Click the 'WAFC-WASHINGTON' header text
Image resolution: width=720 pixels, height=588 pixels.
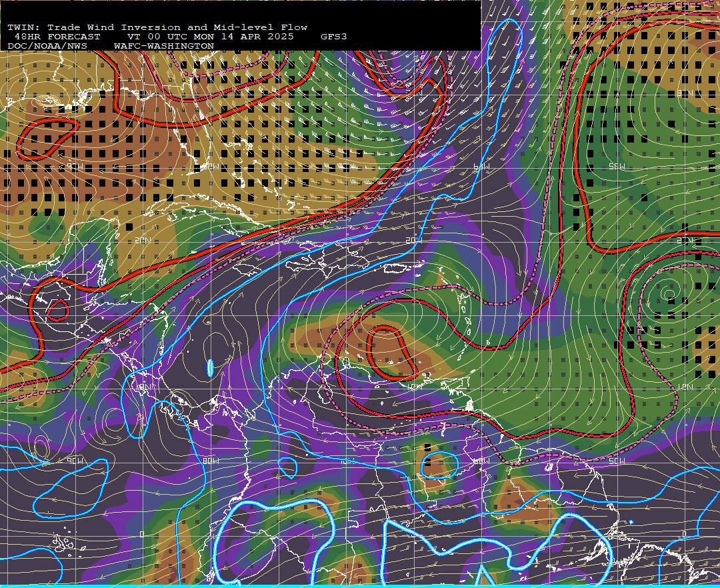(x=164, y=46)
